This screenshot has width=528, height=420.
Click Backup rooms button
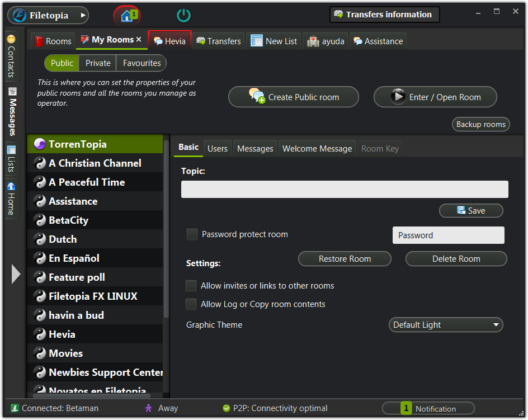[x=481, y=124]
